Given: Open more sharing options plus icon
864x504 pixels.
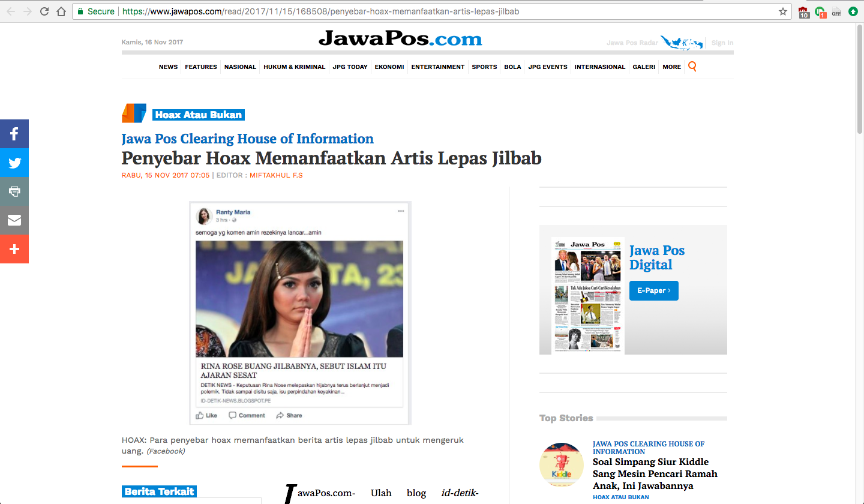Looking at the screenshot, I should coord(14,249).
